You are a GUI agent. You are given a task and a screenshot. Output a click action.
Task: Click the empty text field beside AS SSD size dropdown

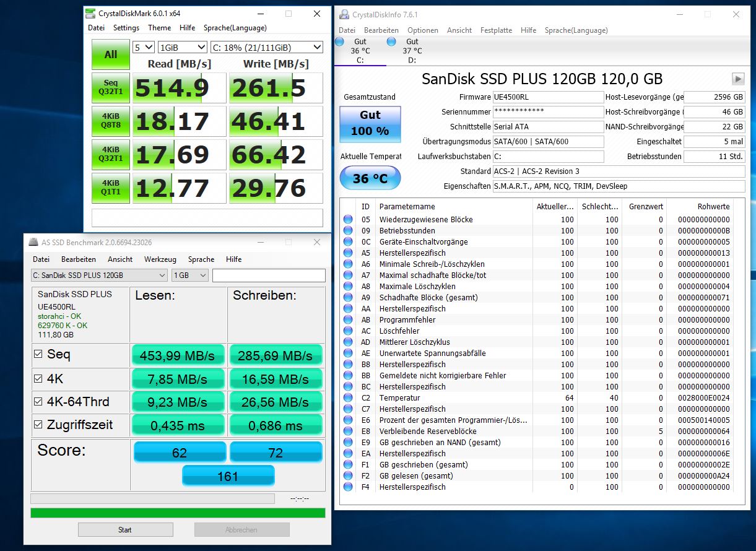tap(269, 275)
